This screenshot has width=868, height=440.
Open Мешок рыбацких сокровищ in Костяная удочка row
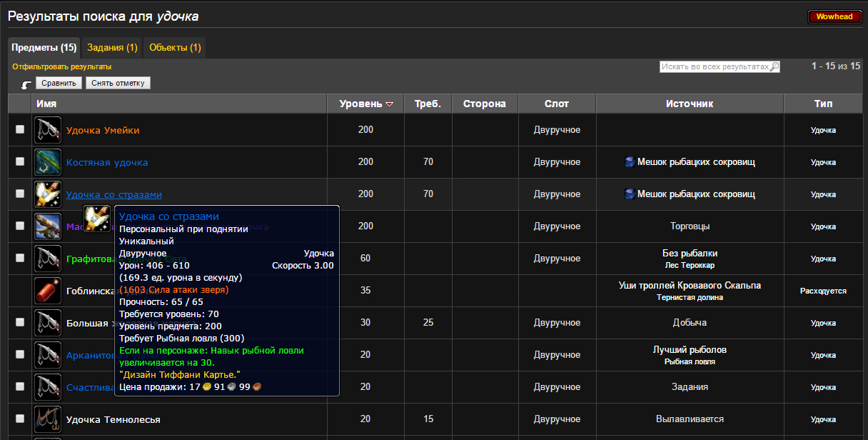click(696, 162)
